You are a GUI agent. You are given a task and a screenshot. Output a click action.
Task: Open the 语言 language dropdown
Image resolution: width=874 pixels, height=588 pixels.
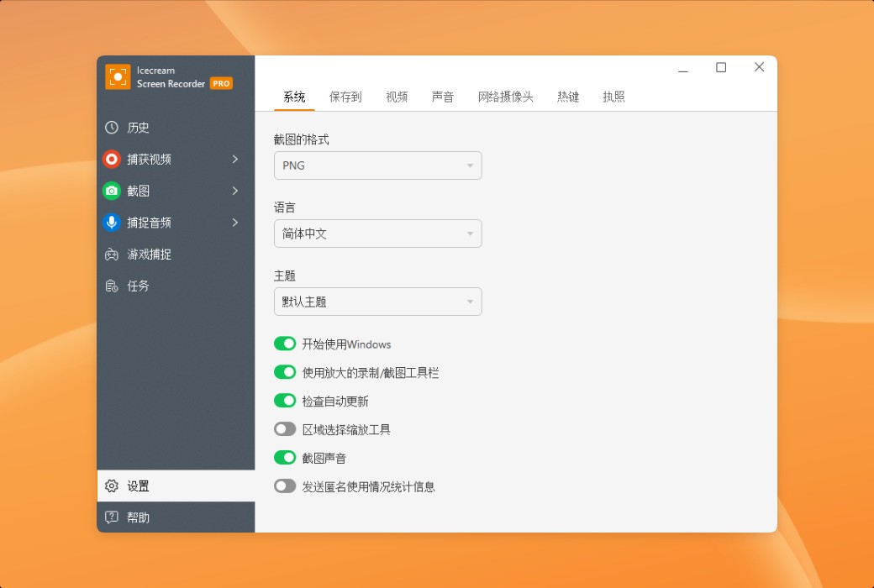coord(377,234)
